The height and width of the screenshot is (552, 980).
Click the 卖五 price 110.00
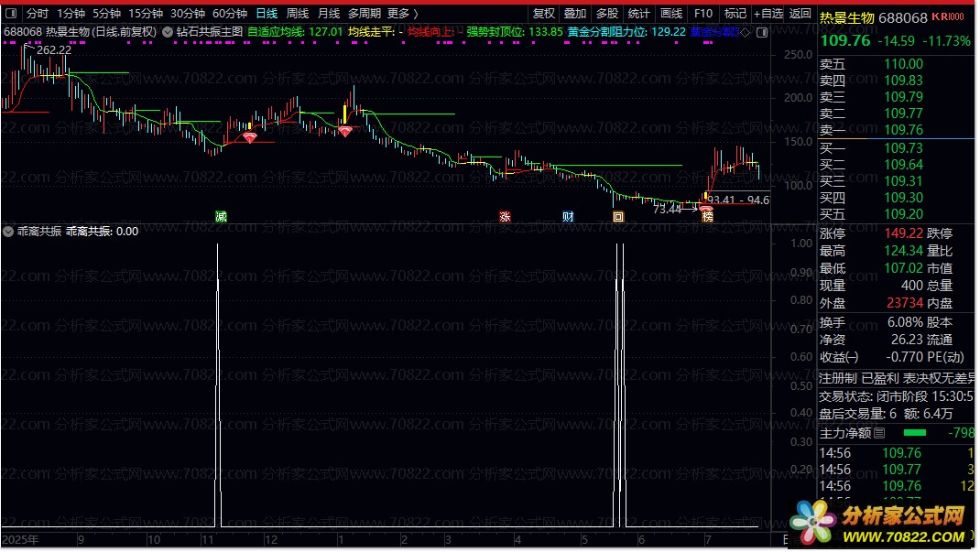[903, 64]
